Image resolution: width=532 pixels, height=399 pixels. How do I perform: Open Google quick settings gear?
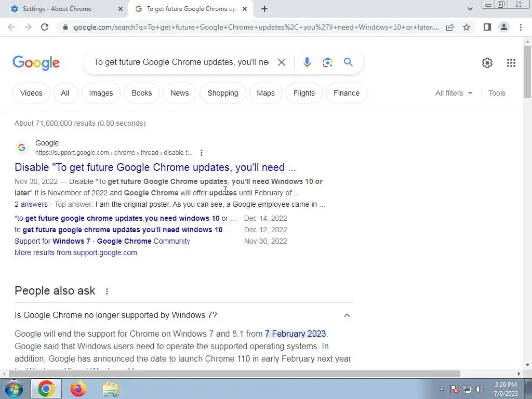[487, 63]
